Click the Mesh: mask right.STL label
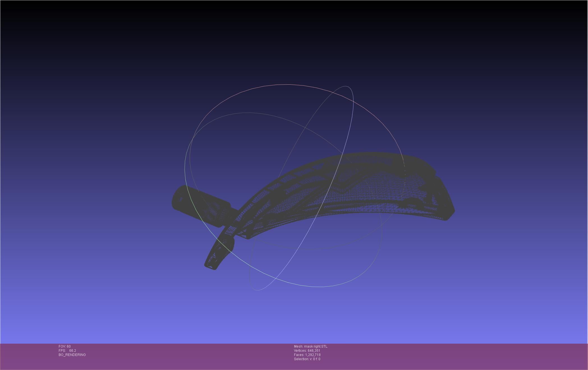588x370 pixels. [x=310, y=346]
